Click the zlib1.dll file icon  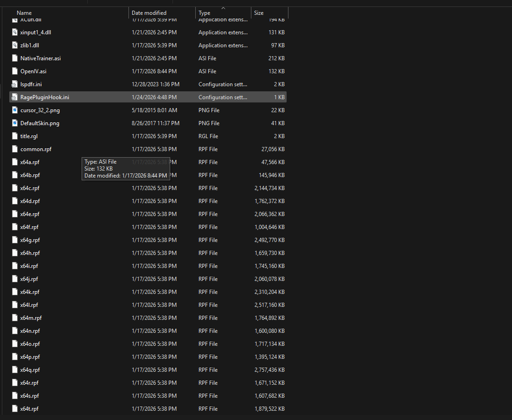(x=15, y=45)
